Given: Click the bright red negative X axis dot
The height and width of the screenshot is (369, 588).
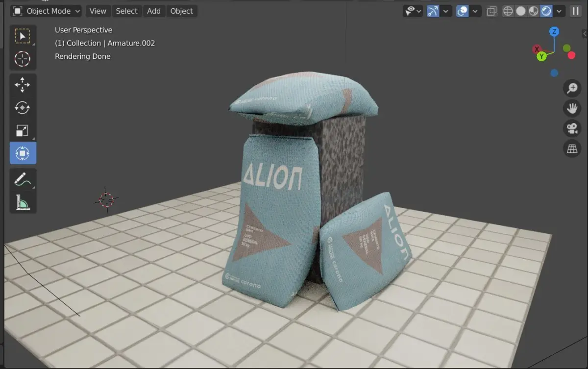Looking at the screenshot, I should coord(571,55).
